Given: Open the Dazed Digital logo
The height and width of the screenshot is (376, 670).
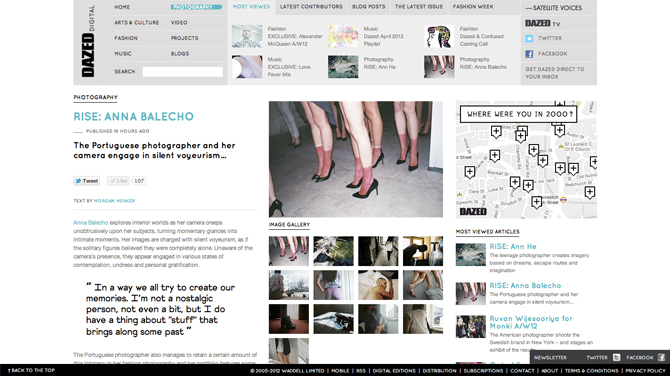Looking at the screenshot, I should click(x=88, y=41).
